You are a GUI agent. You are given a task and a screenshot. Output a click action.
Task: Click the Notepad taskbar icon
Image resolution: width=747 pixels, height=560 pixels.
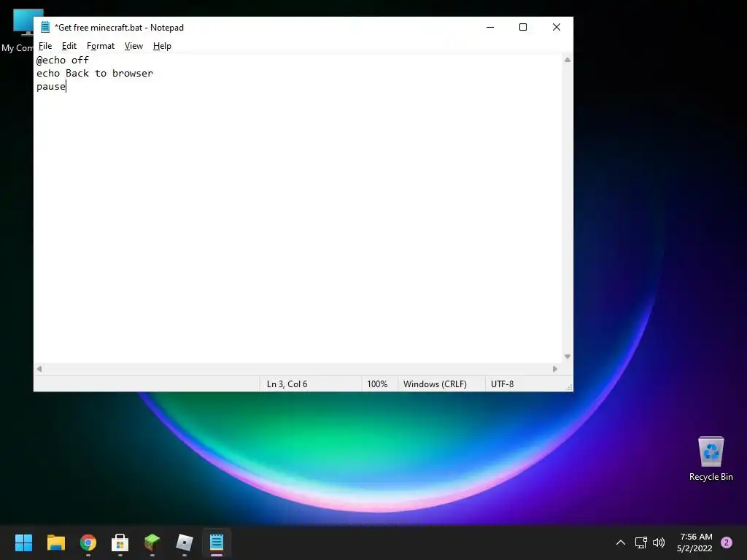217,542
